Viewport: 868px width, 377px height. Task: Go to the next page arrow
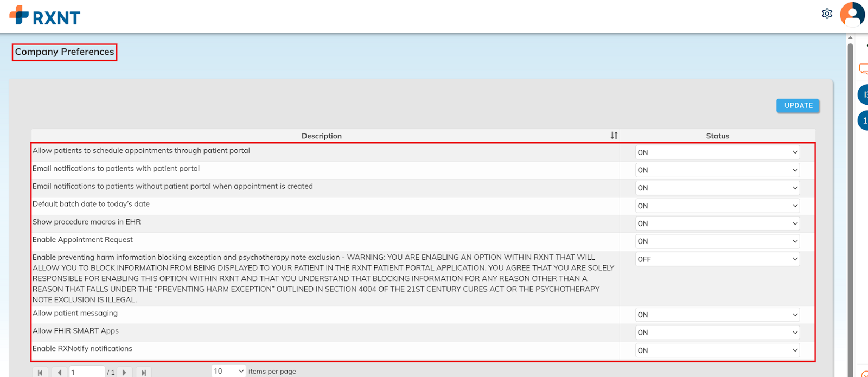tap(124, 372)
